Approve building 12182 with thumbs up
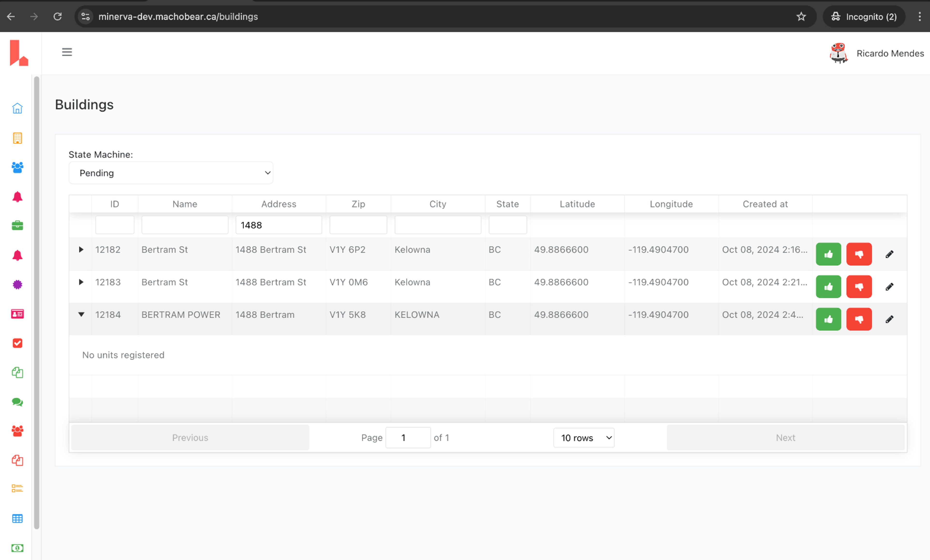Screen dimensions: 930x560 pyautogui.click(x=828, y=254)
